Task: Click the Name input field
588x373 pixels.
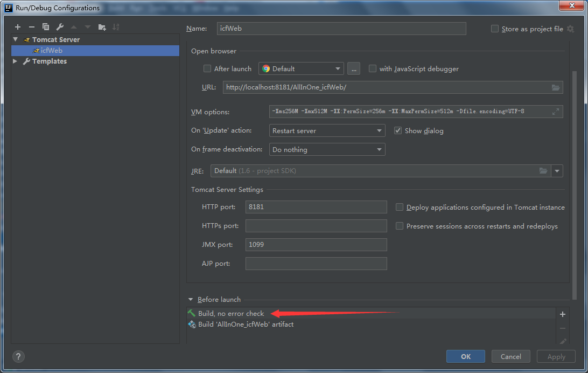Action: tap(341, 29)
